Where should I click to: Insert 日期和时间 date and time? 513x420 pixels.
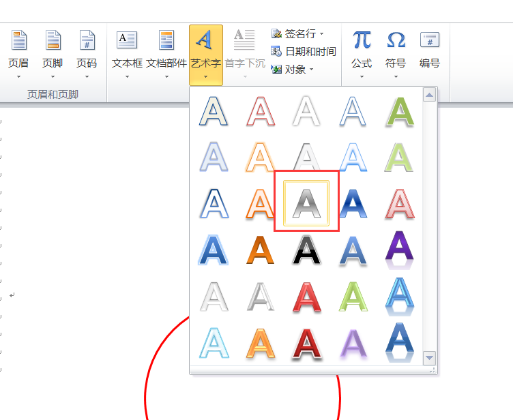tap(304, 51)
